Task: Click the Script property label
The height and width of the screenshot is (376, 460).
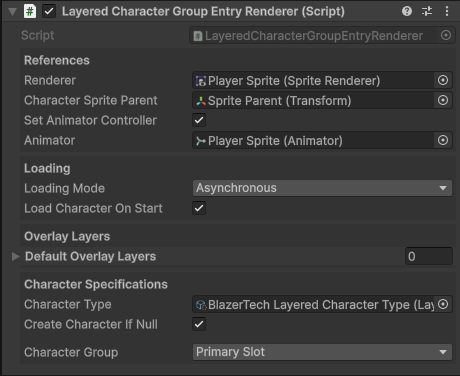Action: coord(38,35)
